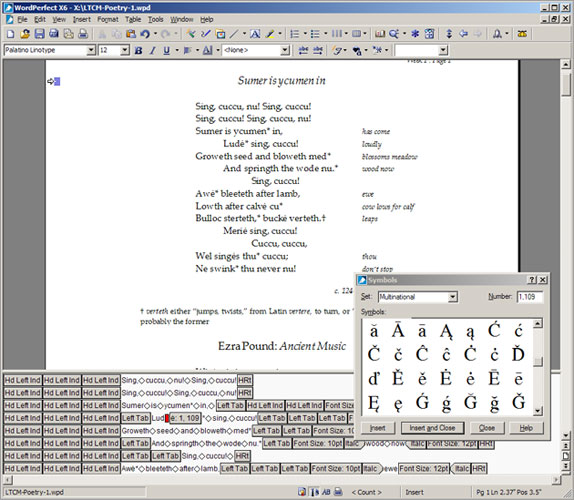Open the Table menu

pyautogui.click(x=133, y=19)
